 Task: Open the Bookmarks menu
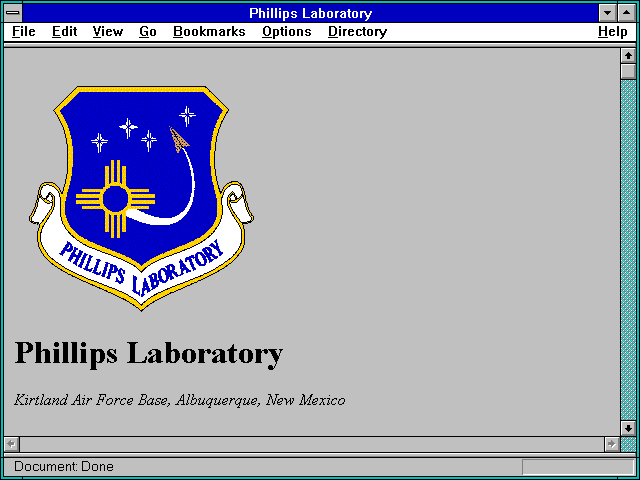tap(209, 32)
